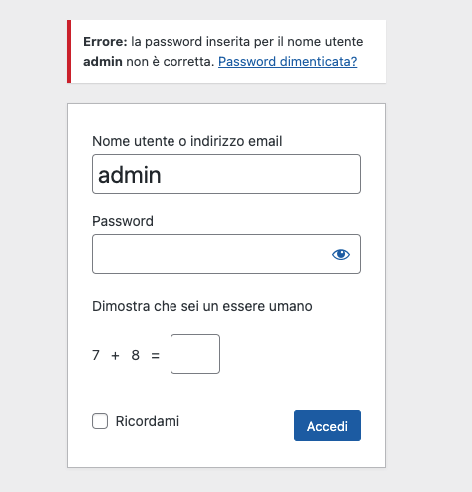
Task: Click the number 7 in the math challenge
Action: click(96, 355)
